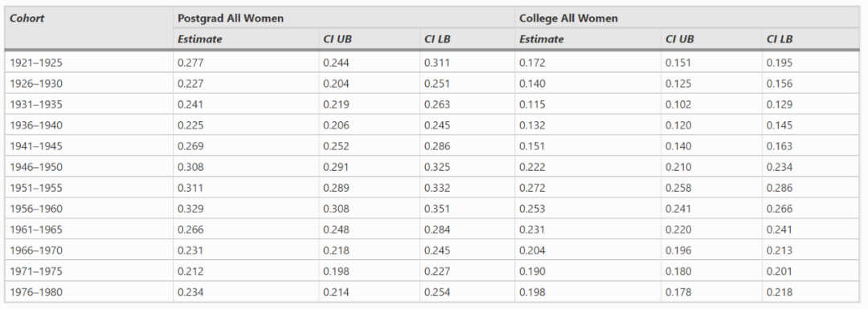The image size is (868, 309).
Task: Click the 0.277 estimate cell
Action: coord(190,63)
